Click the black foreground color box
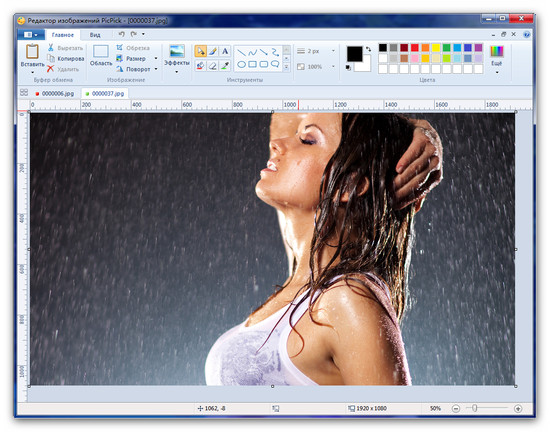 (354, 54)
